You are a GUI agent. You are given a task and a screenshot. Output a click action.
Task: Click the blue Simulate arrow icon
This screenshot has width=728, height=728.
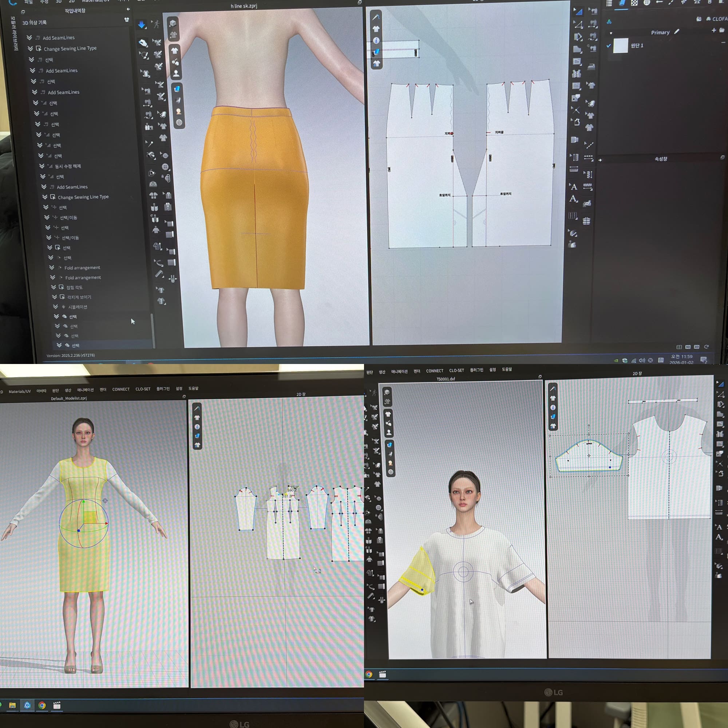141,25
